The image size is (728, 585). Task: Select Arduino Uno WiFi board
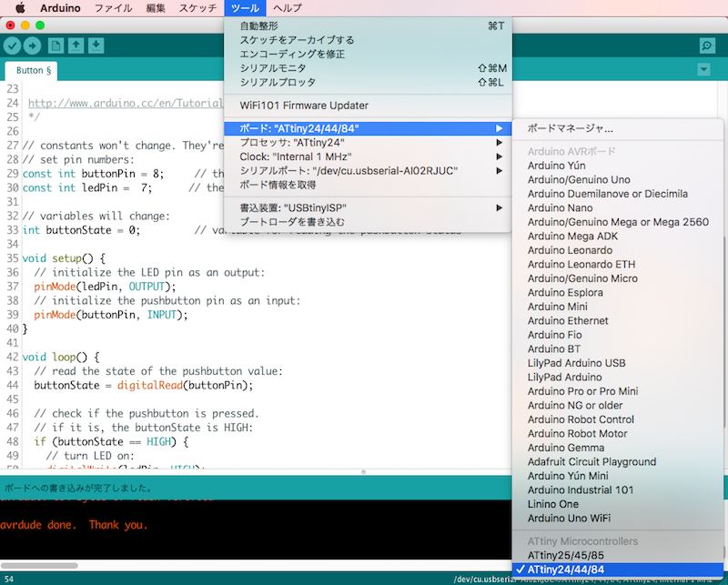[618, 519]
